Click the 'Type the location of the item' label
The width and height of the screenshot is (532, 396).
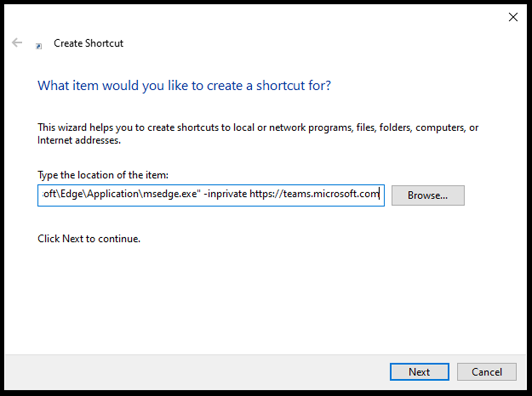coord(103,175)
